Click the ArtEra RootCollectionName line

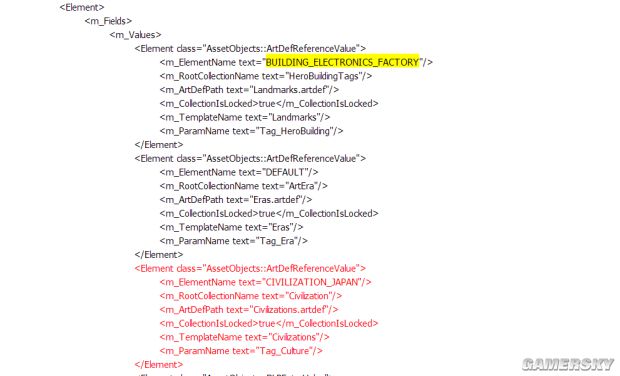click(244, 186)
